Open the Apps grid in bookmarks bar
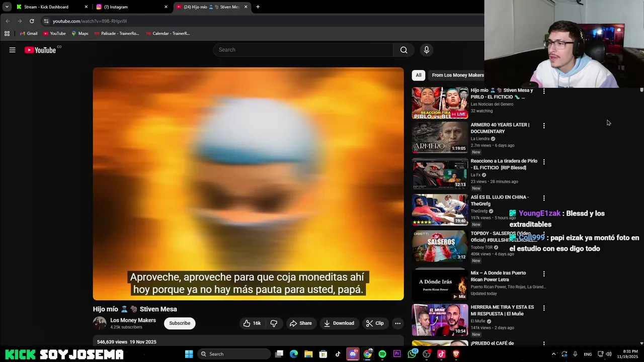The width and height of the screenshot is (644, 362). click(7, 34)
